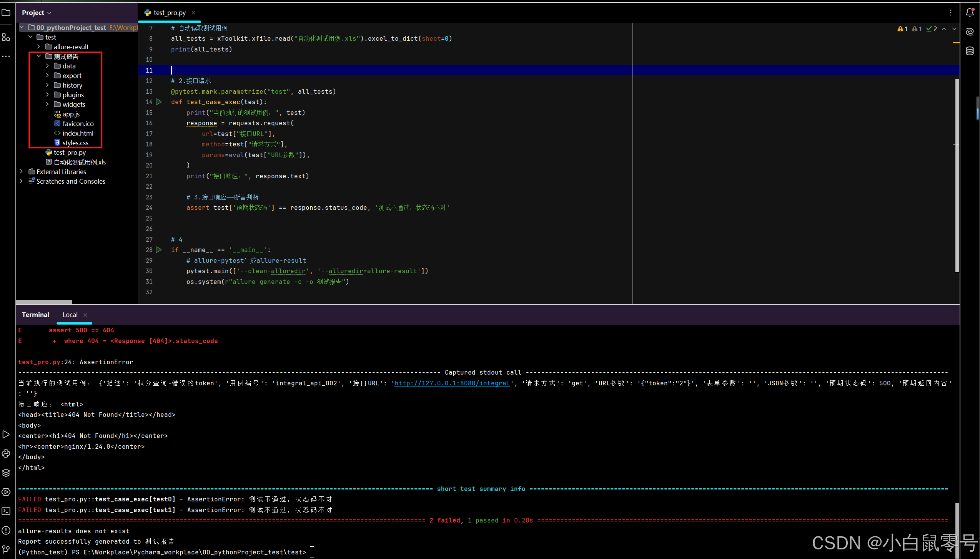Expand the allure-result folder
Screen dimensions: 980x559
[x=39, y=46]
